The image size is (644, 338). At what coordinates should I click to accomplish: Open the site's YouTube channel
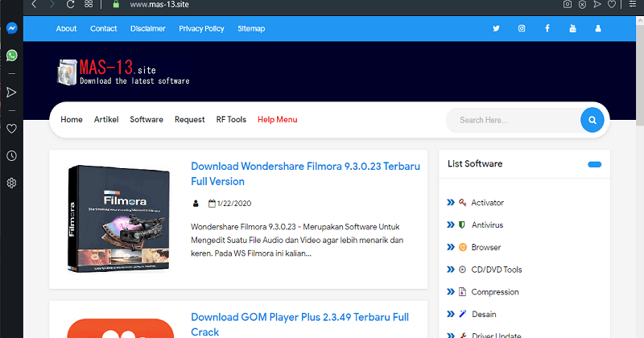(x=572, y=28)
